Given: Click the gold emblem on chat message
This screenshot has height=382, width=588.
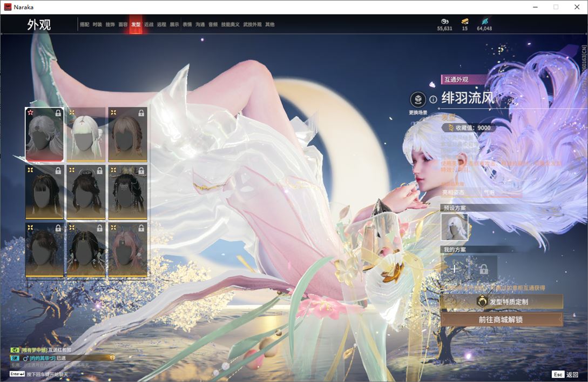Looking at the screenshot, I should click(112, 358).
